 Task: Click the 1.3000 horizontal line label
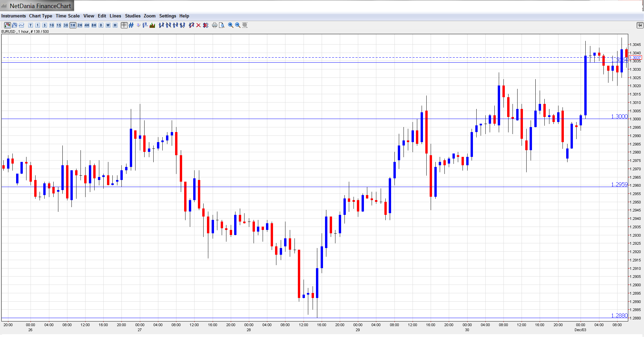pos(619,116)
